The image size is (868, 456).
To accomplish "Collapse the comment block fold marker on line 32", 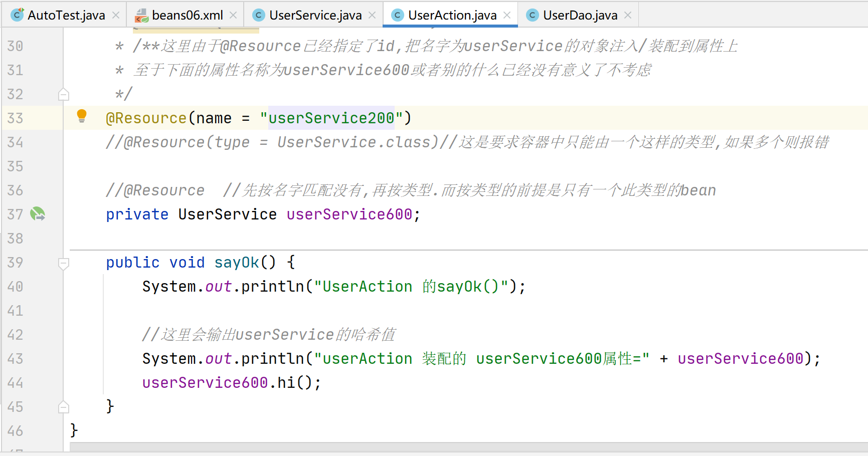I will coord(64,94).
